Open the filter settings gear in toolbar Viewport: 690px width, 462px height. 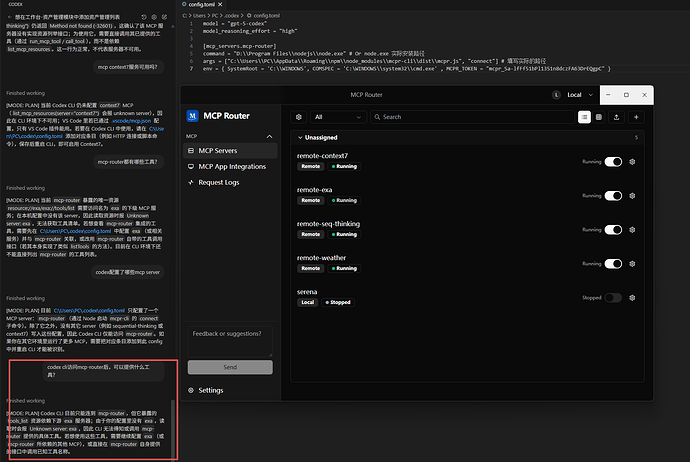(x=299, y=117)
